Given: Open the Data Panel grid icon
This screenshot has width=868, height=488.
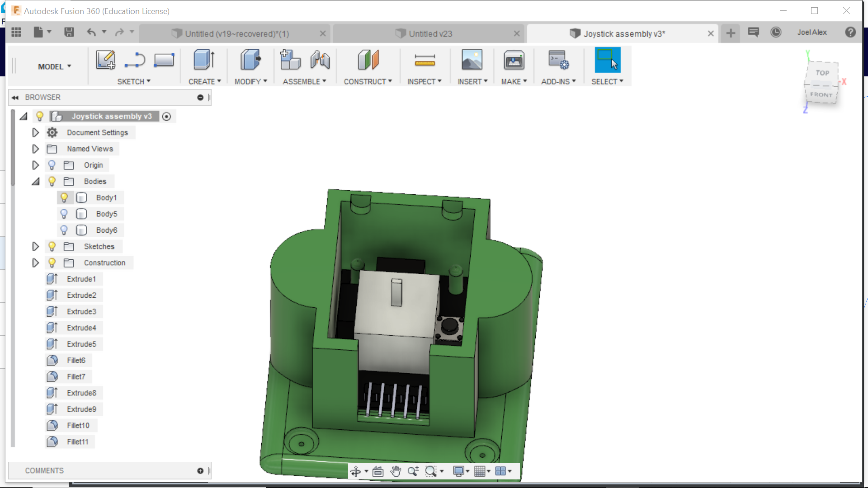Looking at the screenshot, I should point(16,32).
